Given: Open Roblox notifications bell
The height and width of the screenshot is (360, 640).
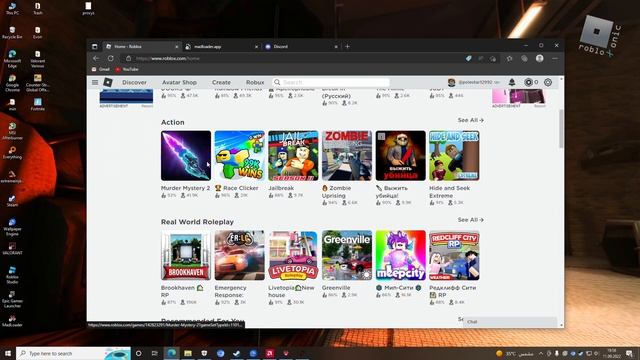Looking at the screenshot, I should point(512,82).
